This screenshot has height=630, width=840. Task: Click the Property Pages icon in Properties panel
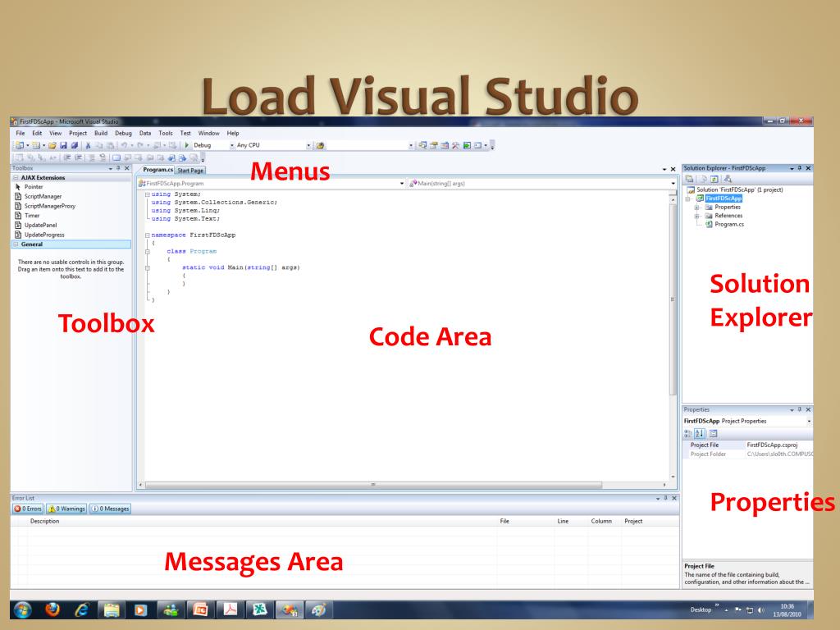(x=714, y=433)
